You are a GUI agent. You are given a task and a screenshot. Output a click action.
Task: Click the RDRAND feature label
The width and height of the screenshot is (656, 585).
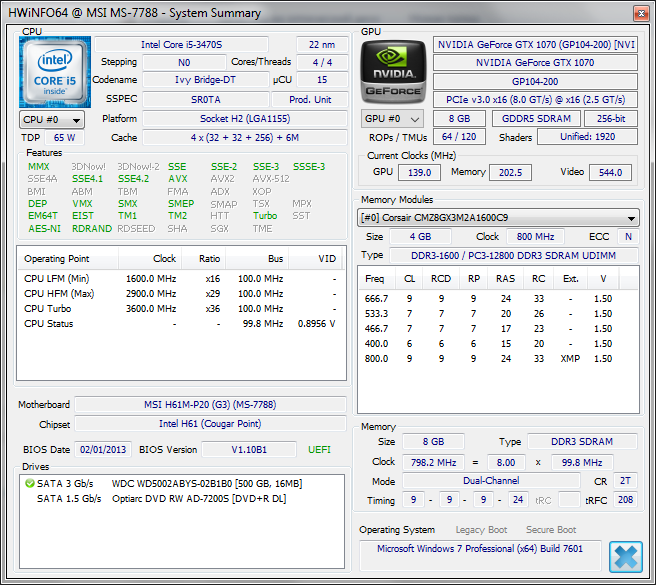(92, 229)
